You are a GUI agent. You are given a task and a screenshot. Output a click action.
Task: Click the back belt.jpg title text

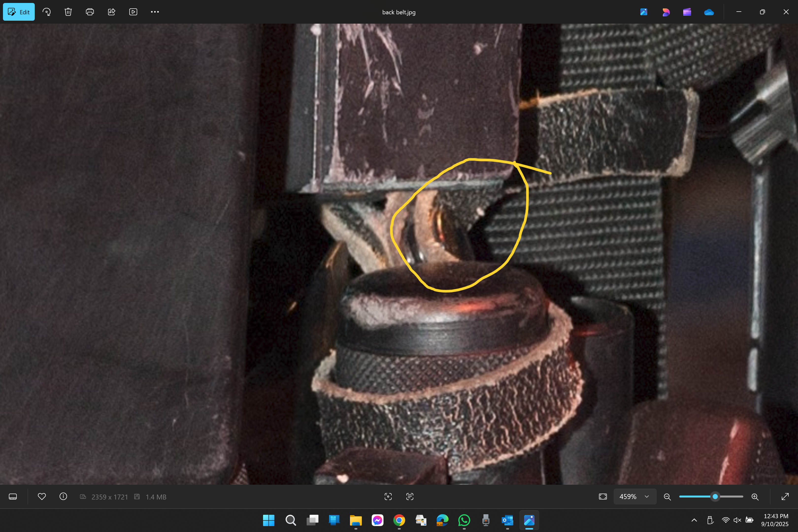point(399,12)
